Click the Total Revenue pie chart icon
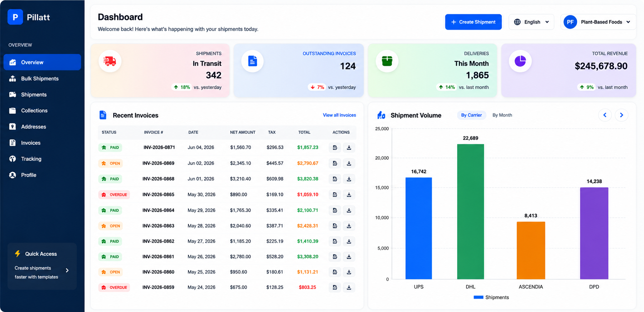Screen dimensions: 644x312 point(520,61)
